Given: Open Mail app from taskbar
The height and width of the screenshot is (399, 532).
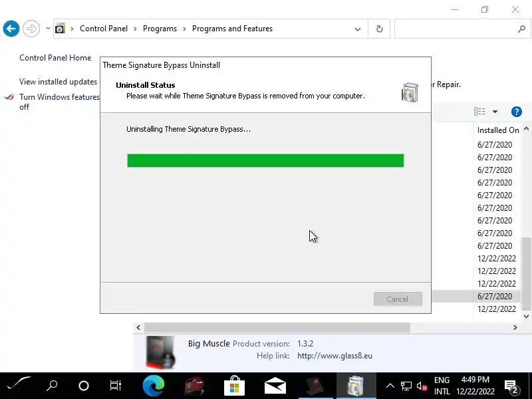Looking at the screenshot, I should 275,386.
